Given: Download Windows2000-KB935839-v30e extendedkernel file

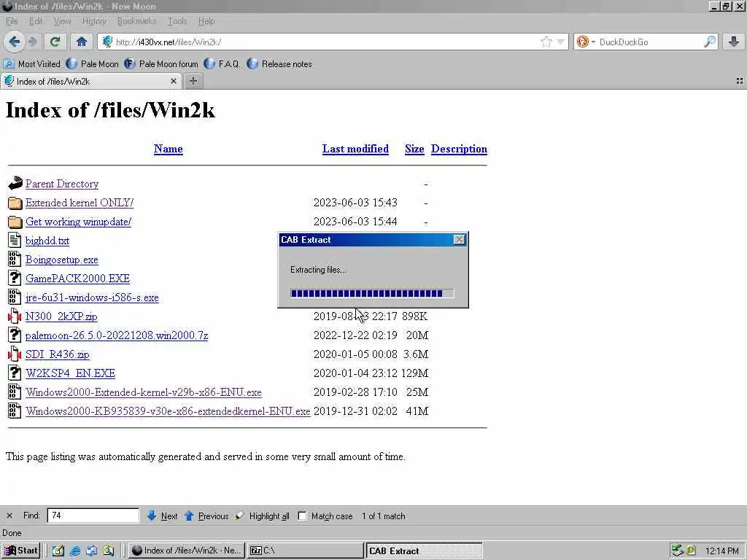Looking at the screenshot, I should 168,411.
